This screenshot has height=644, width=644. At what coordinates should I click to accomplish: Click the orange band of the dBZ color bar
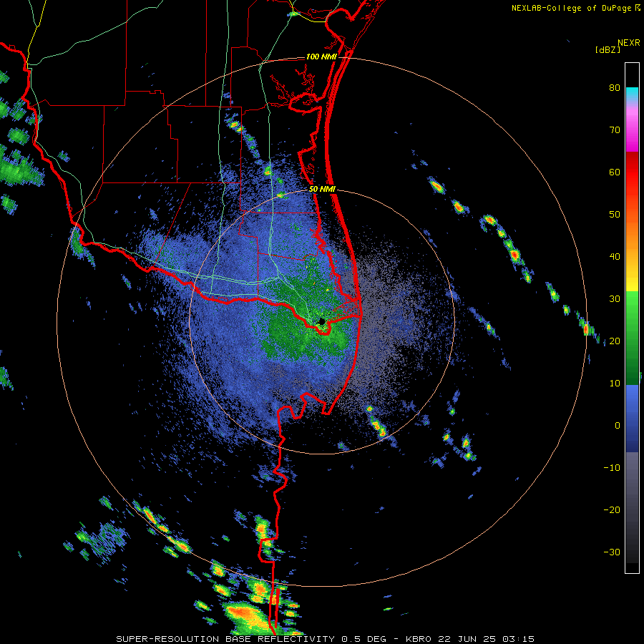[632, 235]
